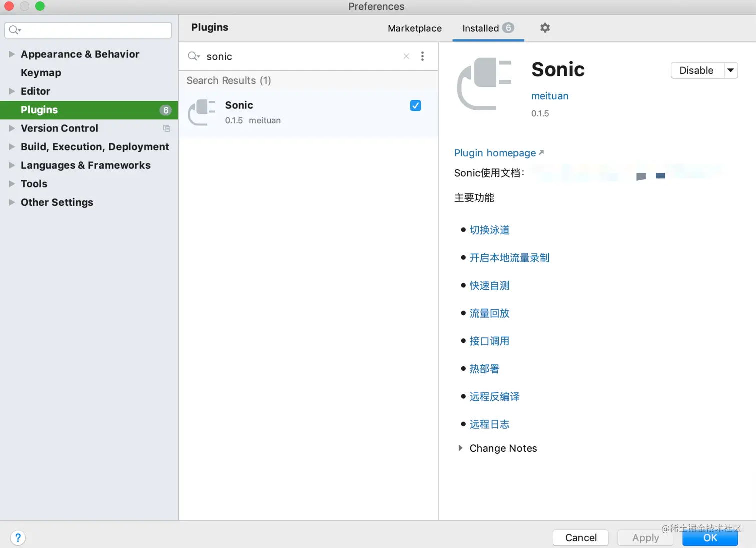Focus the settings search field

tap(88, 30)
